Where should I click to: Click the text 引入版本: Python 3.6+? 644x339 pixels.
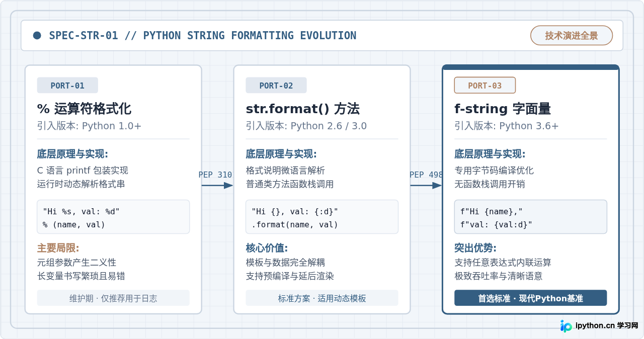coord(507,126)
